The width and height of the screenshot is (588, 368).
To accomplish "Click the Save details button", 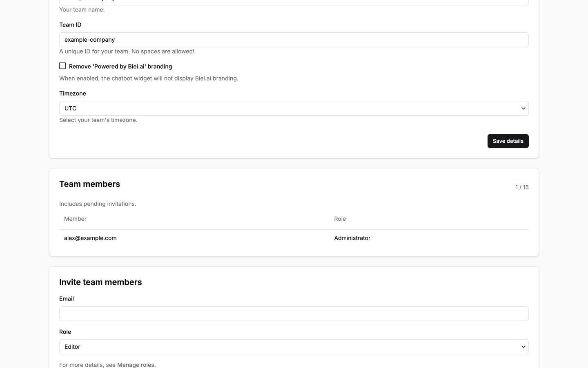I will pos(508,141).
